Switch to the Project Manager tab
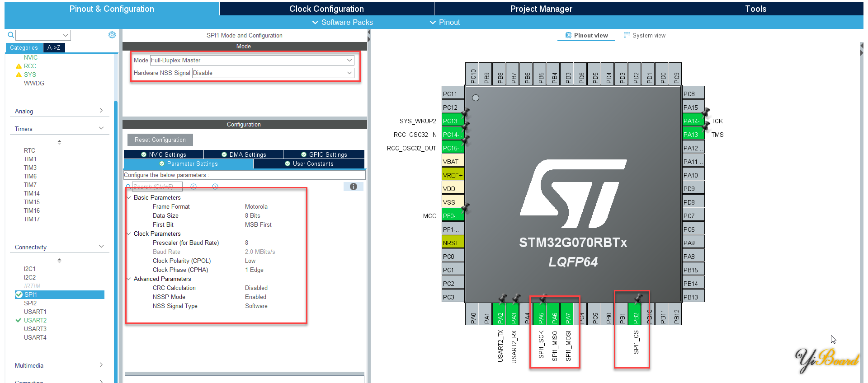868x383 pixels. [541, 9]
